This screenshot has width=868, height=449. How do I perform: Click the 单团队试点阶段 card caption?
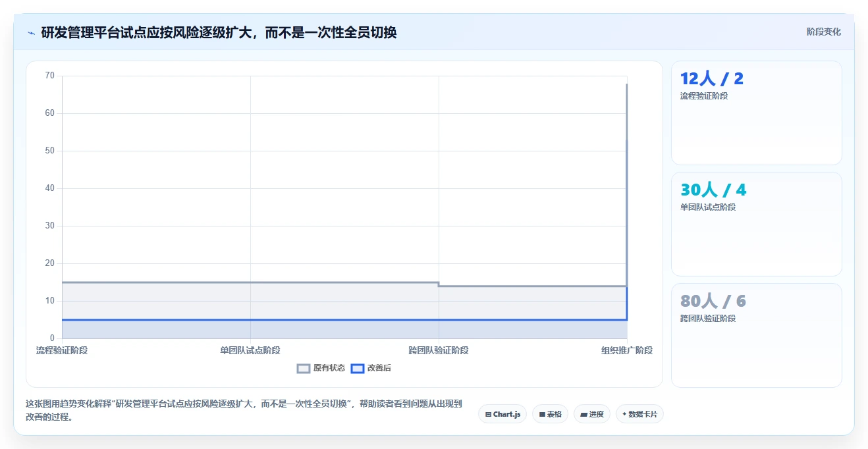click(x=708, y=207)
